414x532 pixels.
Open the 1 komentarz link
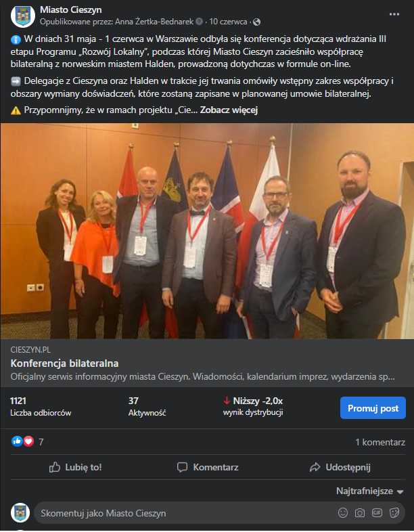[x=380, y=442]
